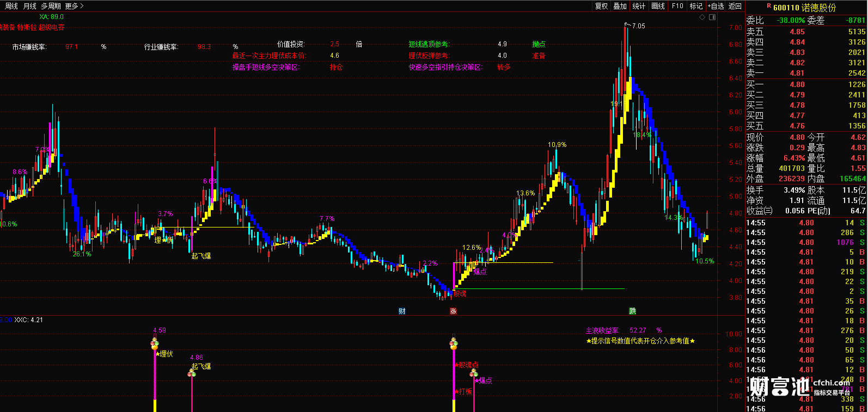
Task: Click the balloon icon above lower-panel 爆点
Action: [474, 373]
